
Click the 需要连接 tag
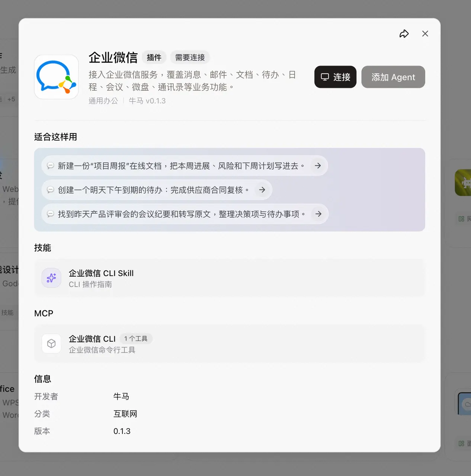190,57
